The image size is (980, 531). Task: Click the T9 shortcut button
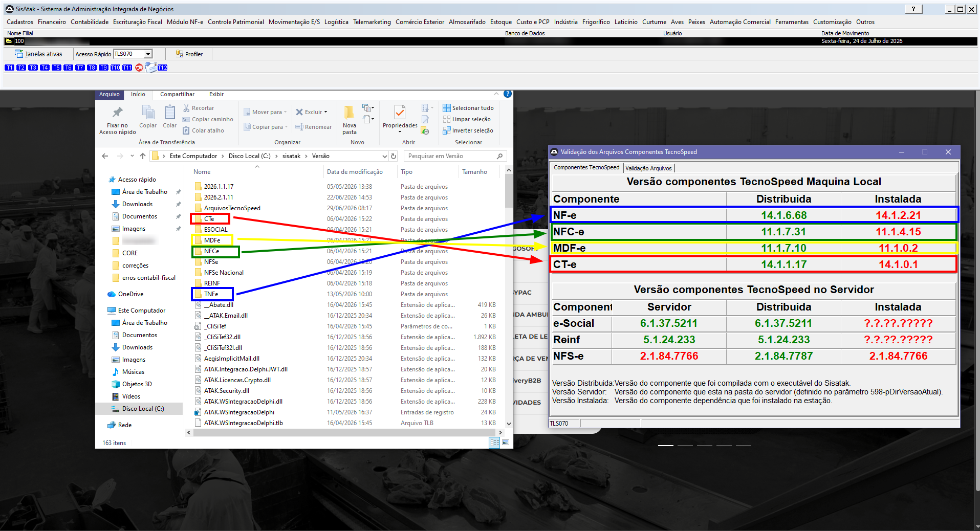pyautogui.click(x=103, y=68)
